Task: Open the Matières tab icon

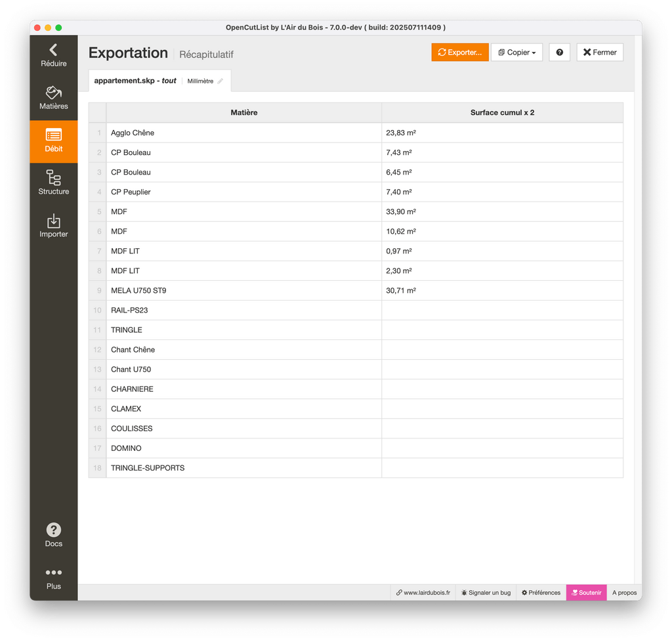Action: [x=54, y=93]
